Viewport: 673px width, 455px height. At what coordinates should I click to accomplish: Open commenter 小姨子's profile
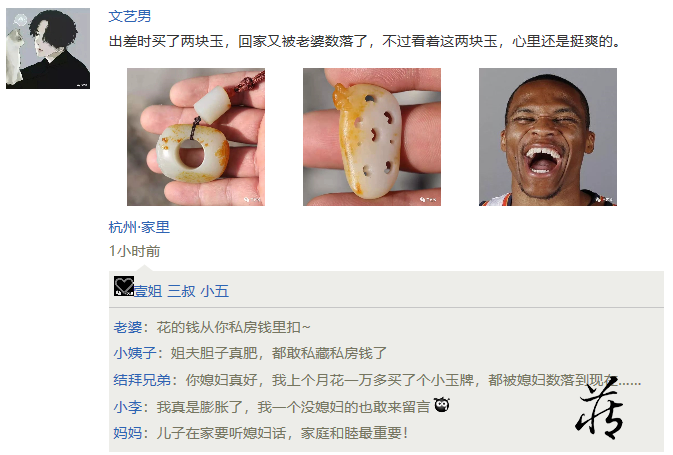[x=135, y=353]
